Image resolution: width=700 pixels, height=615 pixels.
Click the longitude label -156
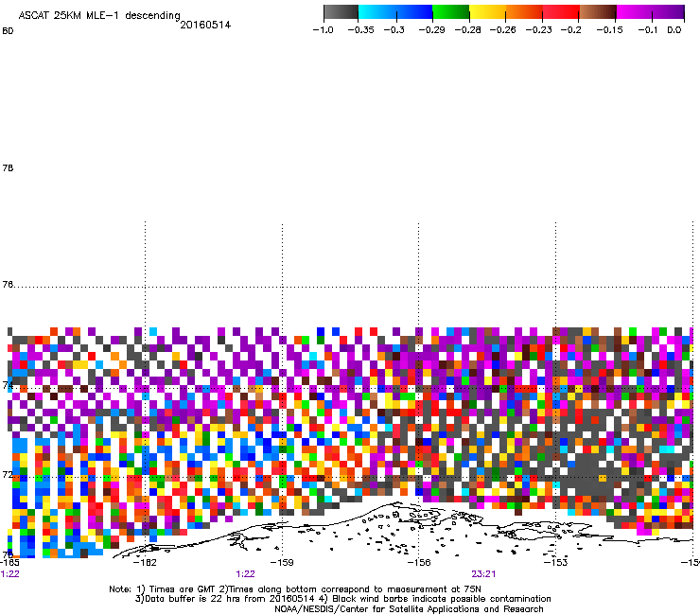point(419,563)
